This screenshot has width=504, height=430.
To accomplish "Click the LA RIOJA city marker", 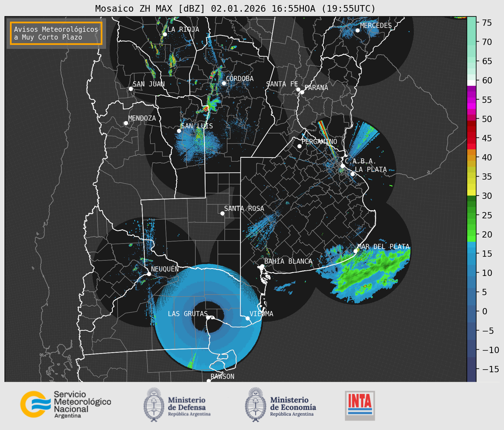I will point(165,34).
